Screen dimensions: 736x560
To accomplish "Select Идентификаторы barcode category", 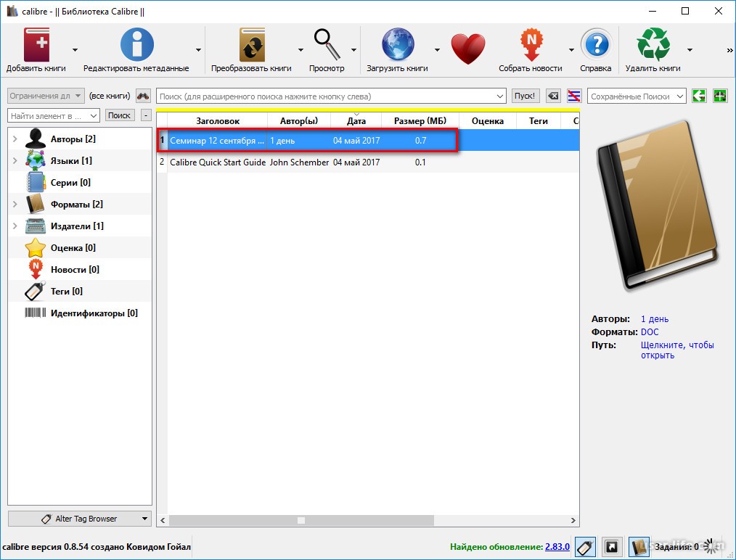I will click(80, 313).
